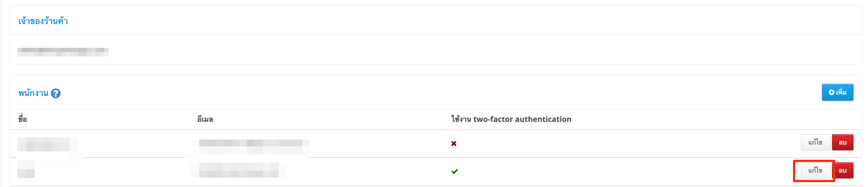Click the plus icon in the เพิ่ม button
This screenshot has width=868, height=187.
831,92
